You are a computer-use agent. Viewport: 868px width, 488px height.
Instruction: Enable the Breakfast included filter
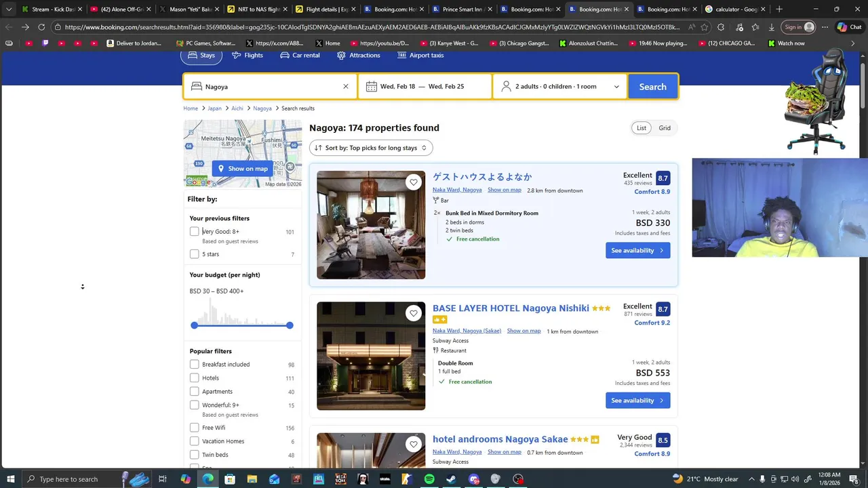195,365
